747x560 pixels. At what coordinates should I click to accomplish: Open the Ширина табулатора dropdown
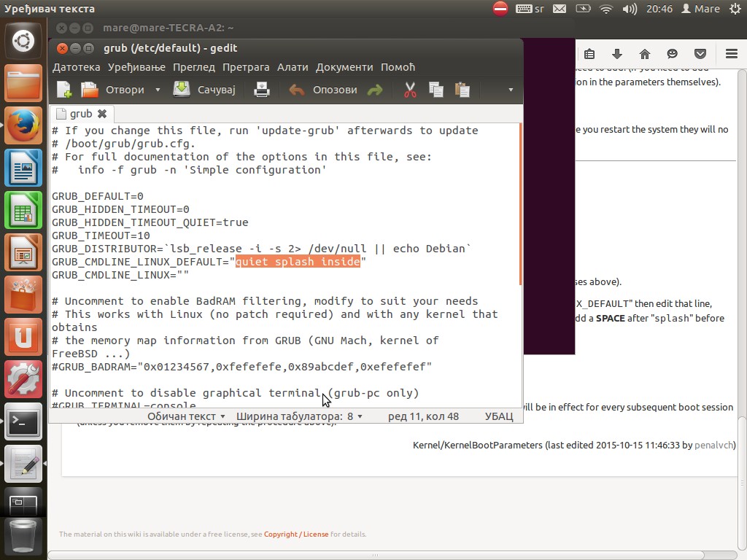299,416
